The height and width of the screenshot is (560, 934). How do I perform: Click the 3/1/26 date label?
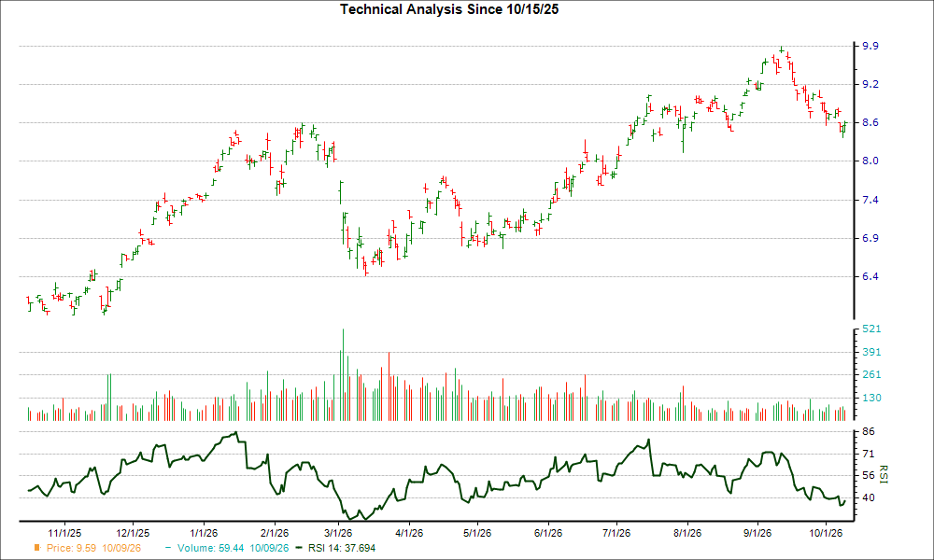coord(338,533)
